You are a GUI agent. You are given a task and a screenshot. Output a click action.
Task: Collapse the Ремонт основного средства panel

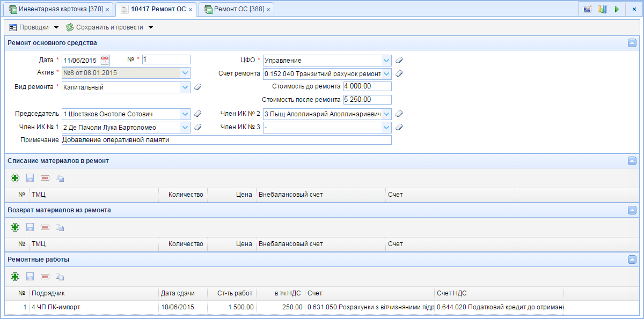point(632,43)
